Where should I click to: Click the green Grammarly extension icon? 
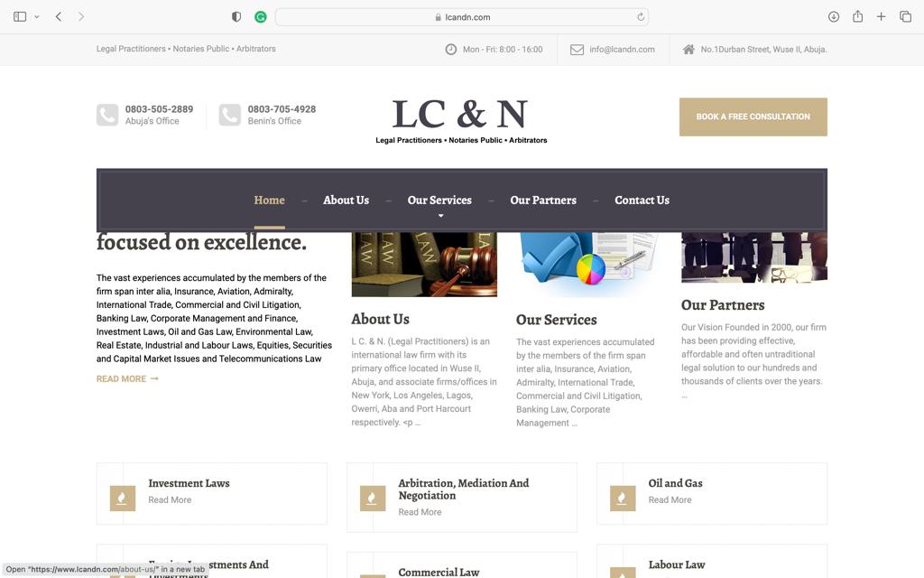click(x=261, y=17)
